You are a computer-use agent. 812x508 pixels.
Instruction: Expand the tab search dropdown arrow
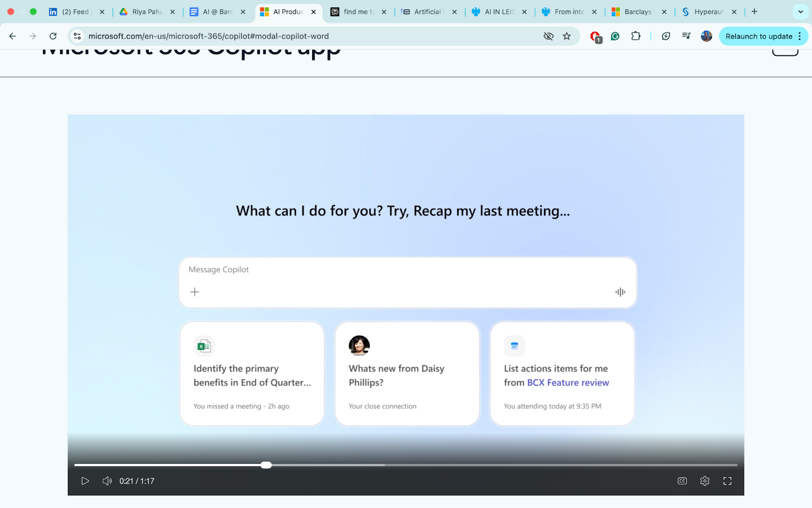pos(800,12)
